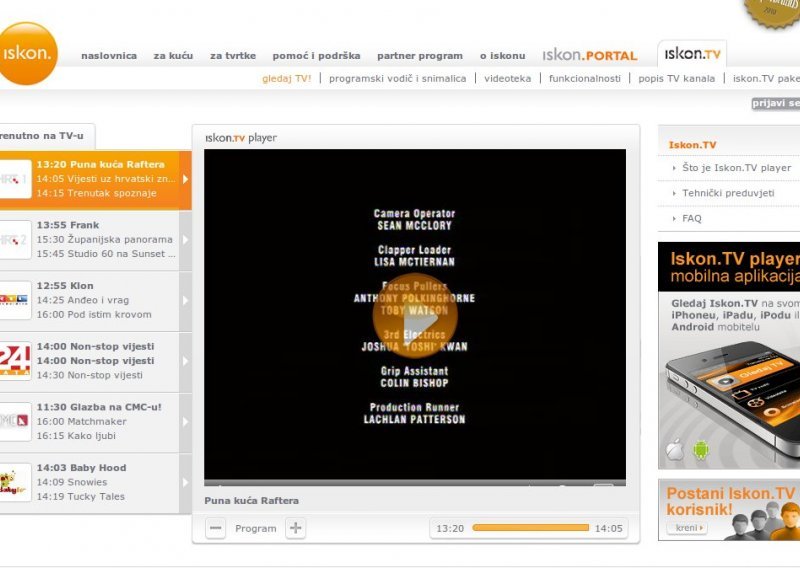
Task: Open the naslovnica menu item
Action: click(109, 56)
